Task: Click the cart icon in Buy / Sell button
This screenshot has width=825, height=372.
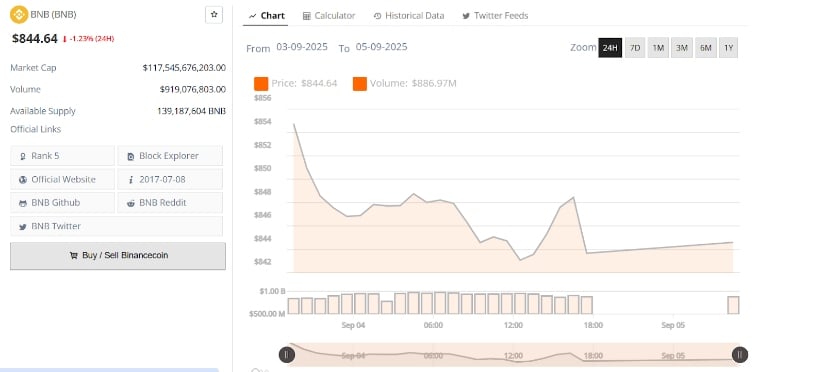Action: coord(74,256)
